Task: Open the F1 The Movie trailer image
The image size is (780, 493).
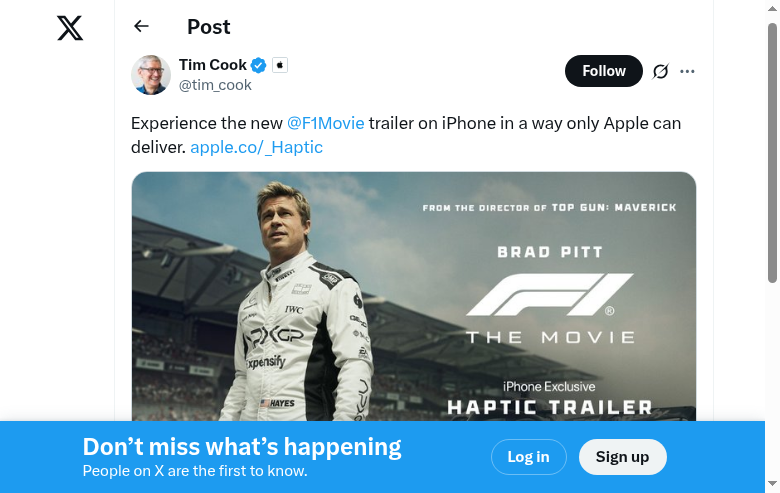Action: (413, 300)
